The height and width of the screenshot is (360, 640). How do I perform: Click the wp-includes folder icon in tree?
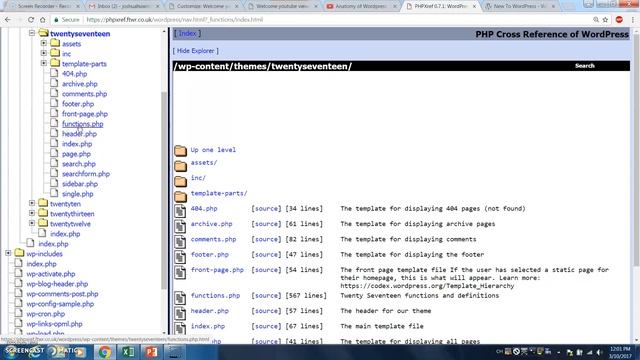click(x=19, y=253)
